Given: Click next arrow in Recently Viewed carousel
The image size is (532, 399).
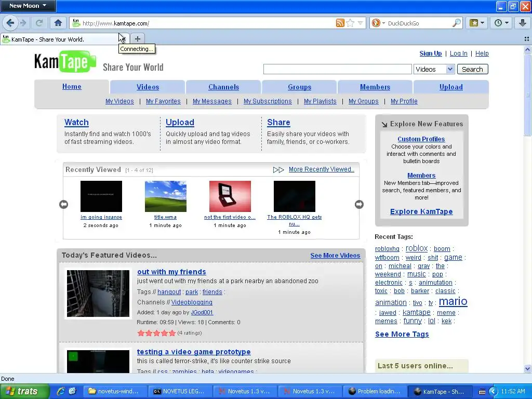Looking at the screenshot, I should point(359,204).
